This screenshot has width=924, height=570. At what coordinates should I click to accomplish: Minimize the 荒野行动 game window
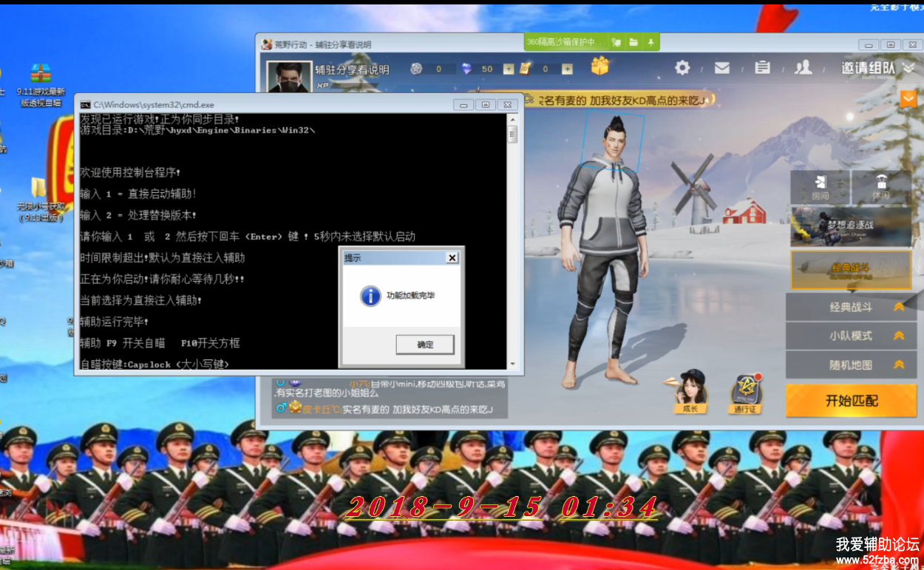pos(870,44)
